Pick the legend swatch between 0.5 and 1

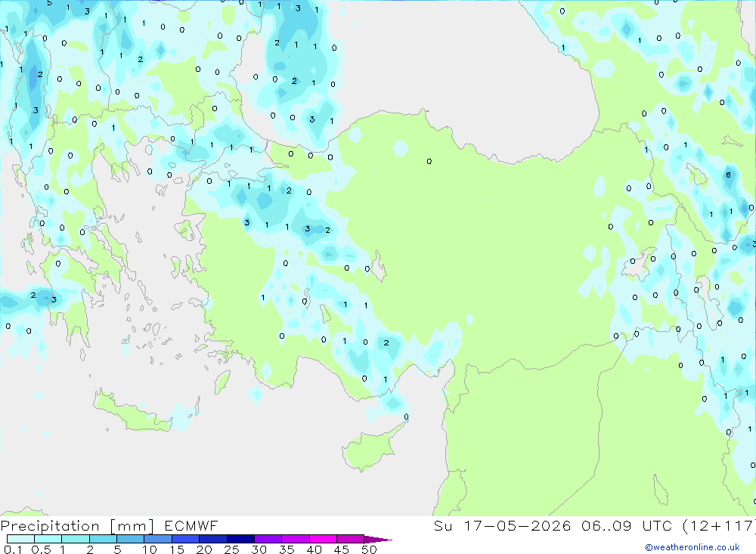click(x=48, y=539)
